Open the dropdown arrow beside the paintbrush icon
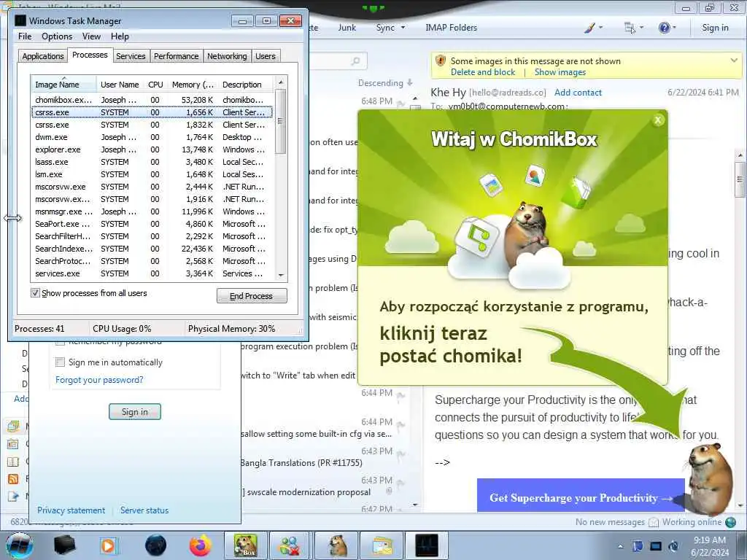The height and width of the screenshot is (560, 747). pos(601,28)
